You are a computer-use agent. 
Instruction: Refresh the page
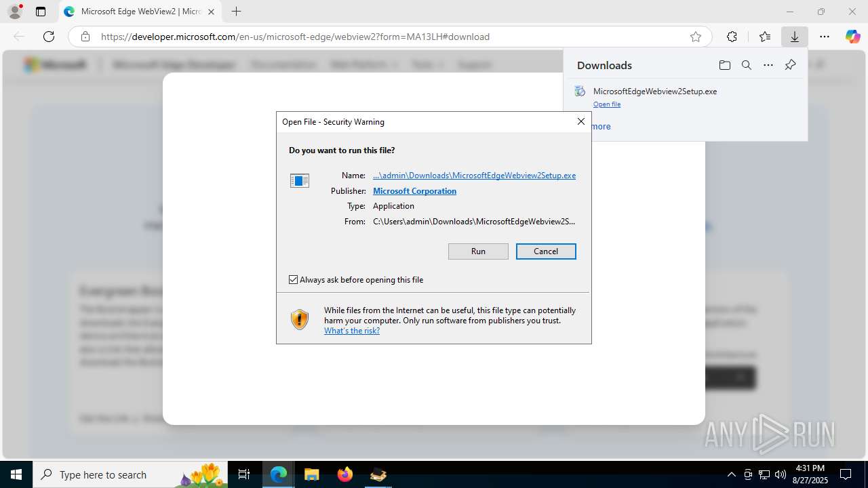tap(49, 37)
